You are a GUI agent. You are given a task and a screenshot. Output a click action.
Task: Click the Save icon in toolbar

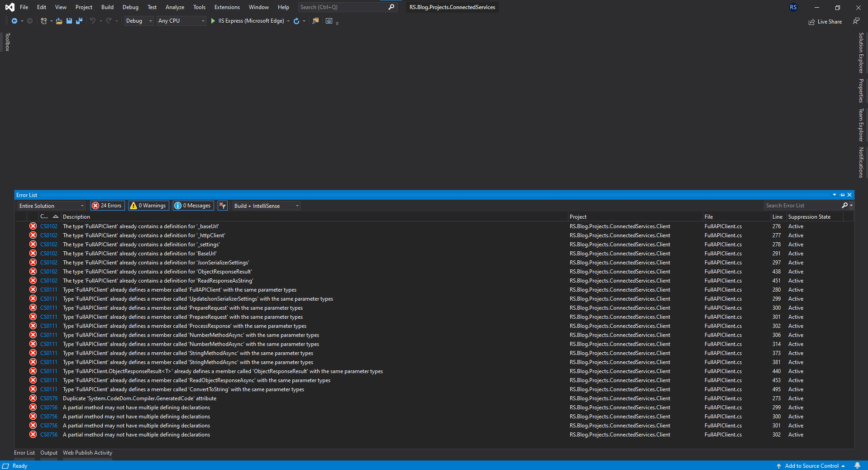coord(69,21)
